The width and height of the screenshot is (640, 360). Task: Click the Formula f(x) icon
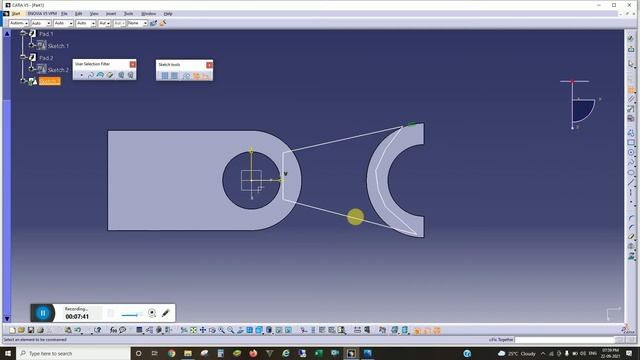pos(113,330)
